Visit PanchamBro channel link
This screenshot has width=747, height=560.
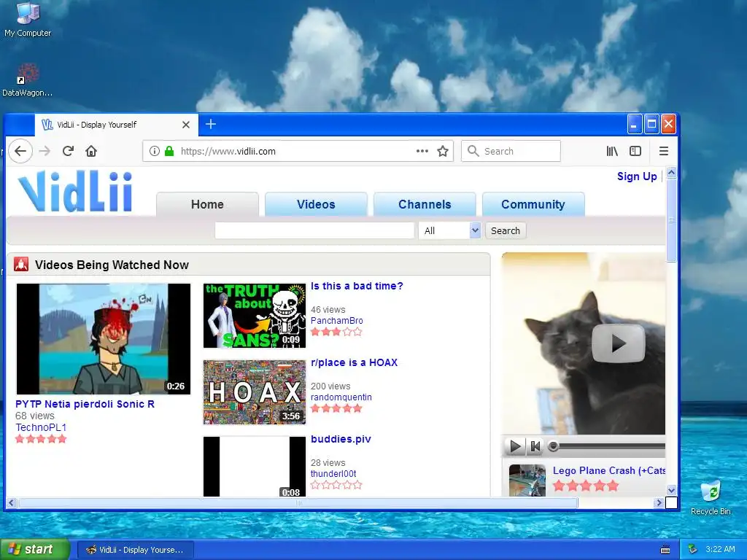pyautogui.click(x=337, y=321)
